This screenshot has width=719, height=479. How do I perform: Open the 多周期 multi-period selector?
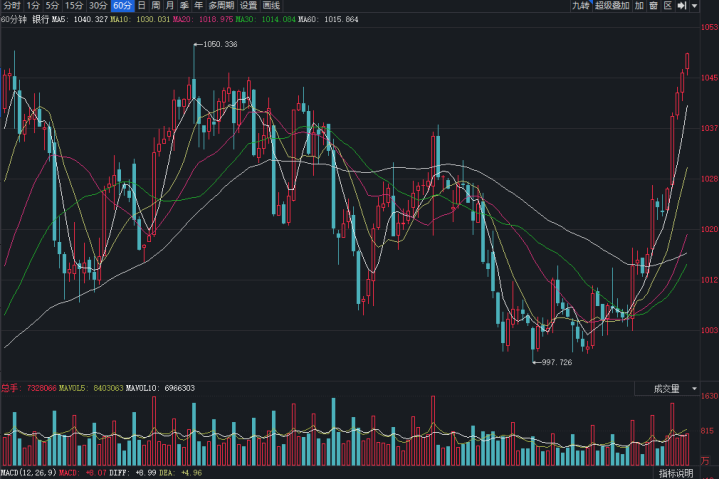[x=221, y=6]
